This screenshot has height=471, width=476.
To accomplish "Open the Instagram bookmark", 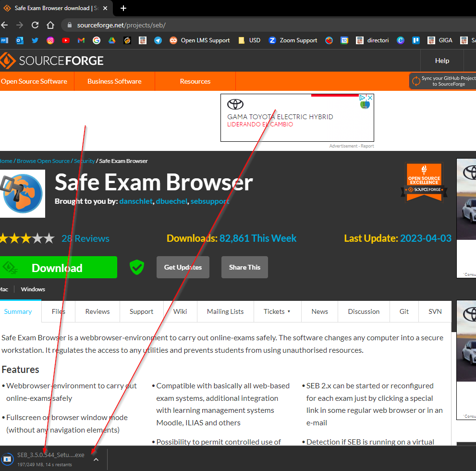I will click(50, 40).
